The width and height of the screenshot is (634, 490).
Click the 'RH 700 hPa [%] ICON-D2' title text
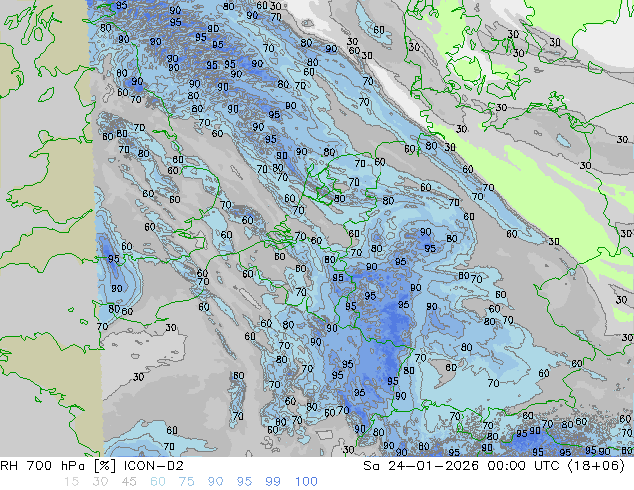[92, 466]
